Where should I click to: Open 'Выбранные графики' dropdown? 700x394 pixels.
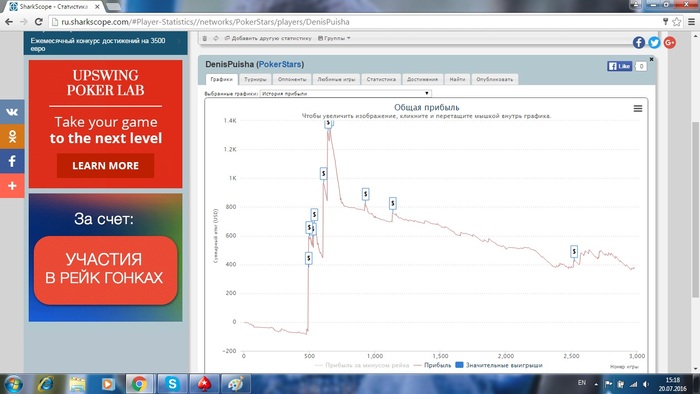(346, 93)
